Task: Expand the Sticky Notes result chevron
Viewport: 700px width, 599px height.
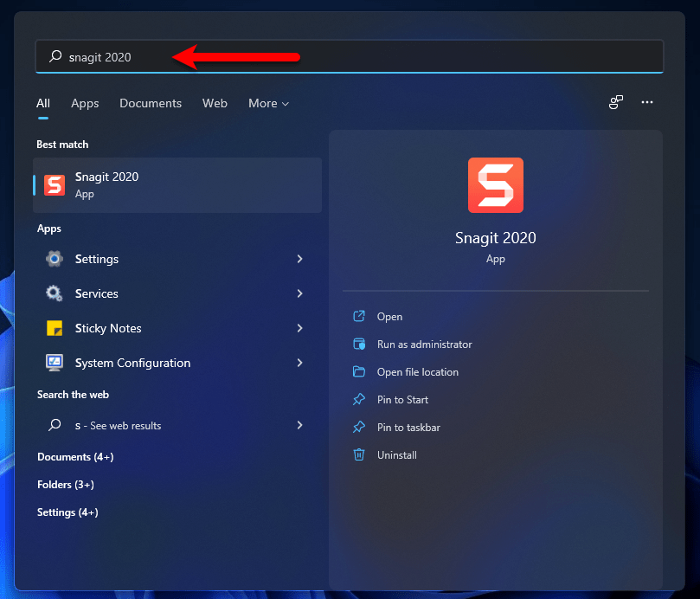Action: coord(300,328)
